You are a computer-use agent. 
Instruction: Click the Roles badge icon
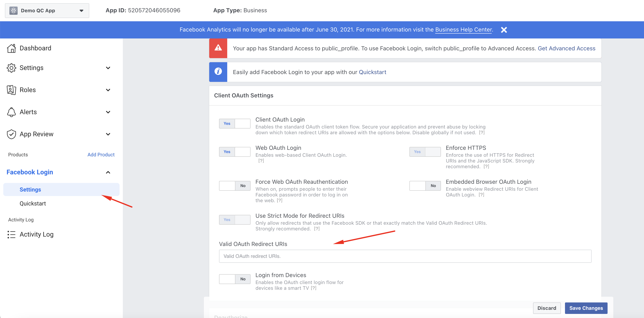tap(11, 90)
